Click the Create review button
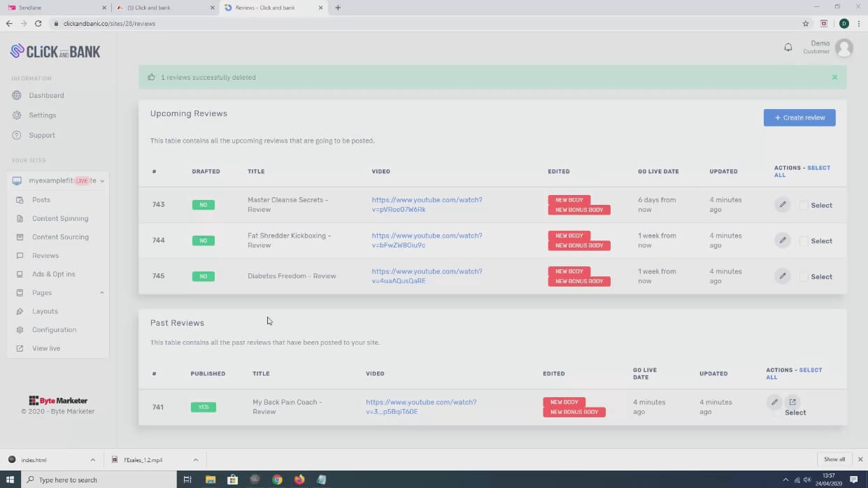This screenshot has width=868, height=488. (799, 117)
